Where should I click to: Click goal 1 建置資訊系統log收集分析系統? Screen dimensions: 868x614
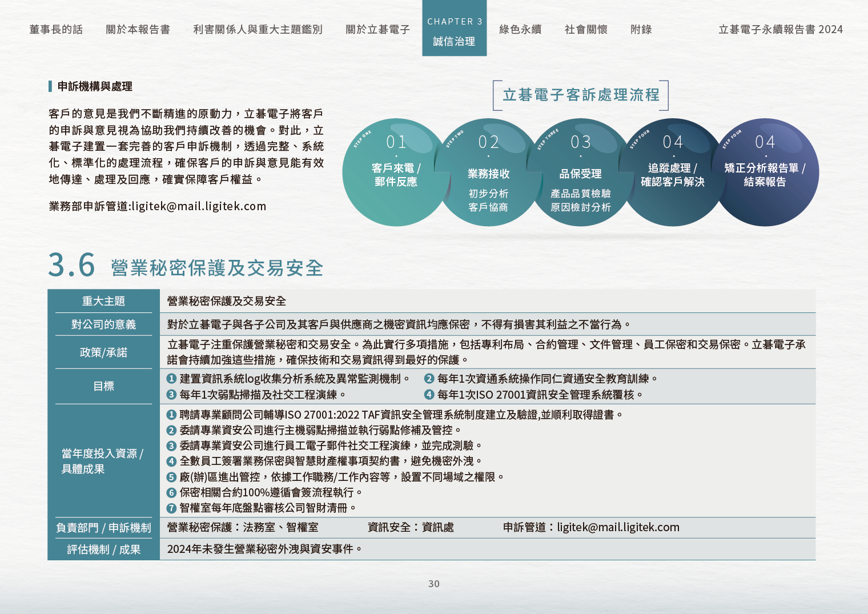(x=288, y=379)
